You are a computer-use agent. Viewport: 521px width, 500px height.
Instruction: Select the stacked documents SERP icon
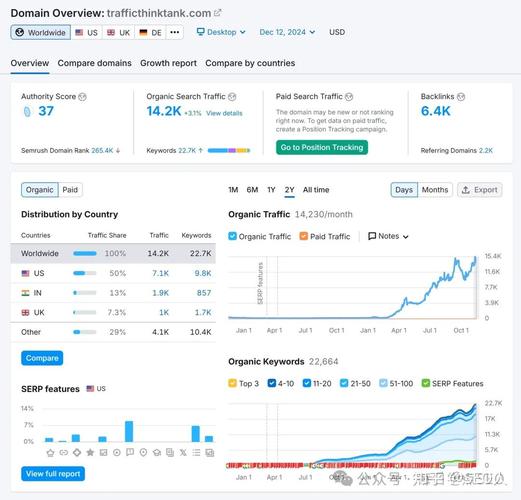170,453
